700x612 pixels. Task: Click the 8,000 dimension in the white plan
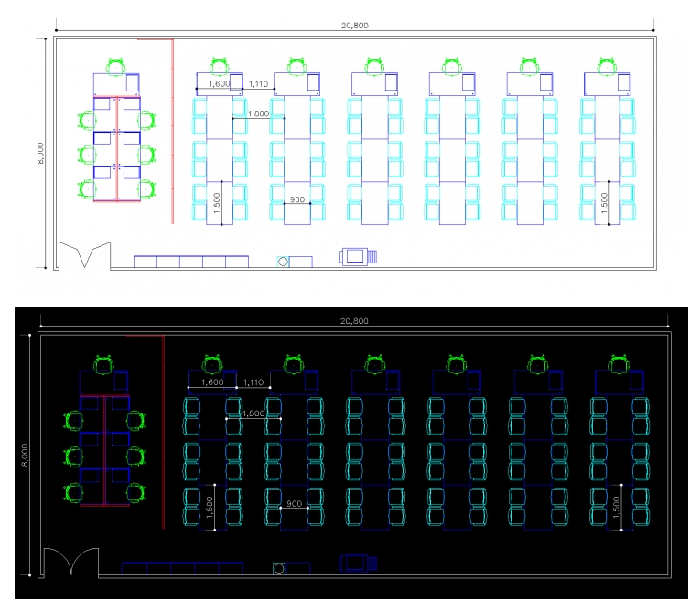(x=40, y=153)
